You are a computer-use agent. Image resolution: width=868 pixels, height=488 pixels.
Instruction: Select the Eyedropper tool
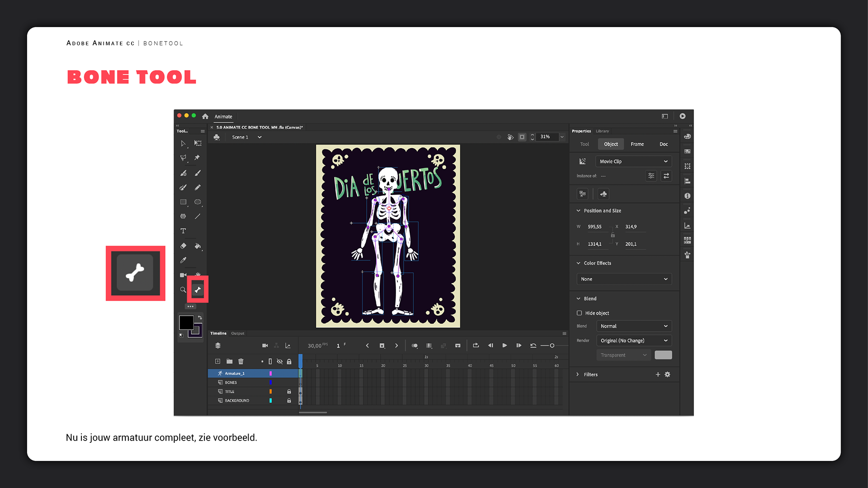point(183,260)
